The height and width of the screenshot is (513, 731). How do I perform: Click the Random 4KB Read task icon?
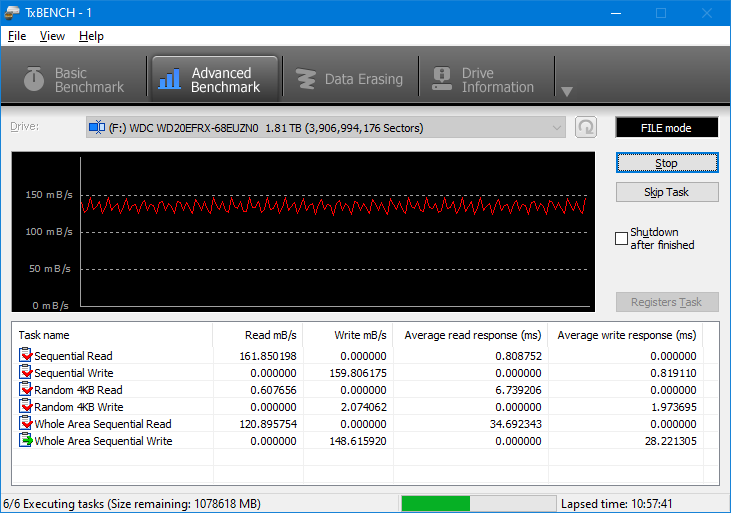coord(26,389)
